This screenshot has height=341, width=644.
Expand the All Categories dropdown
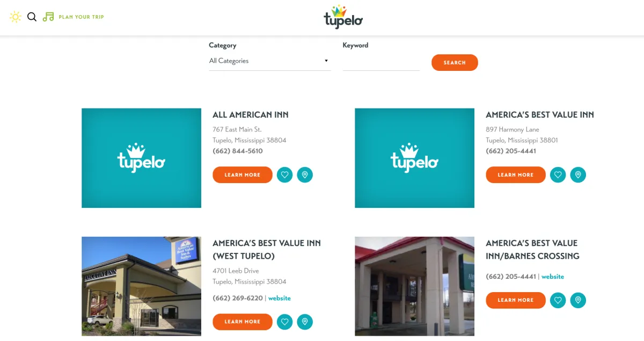[x=269, y=61]
